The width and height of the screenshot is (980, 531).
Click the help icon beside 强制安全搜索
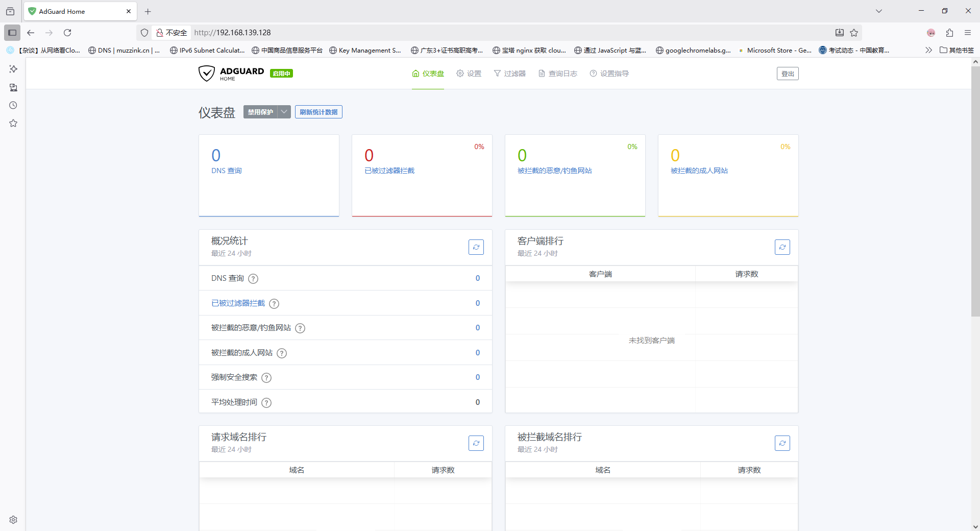266,378
